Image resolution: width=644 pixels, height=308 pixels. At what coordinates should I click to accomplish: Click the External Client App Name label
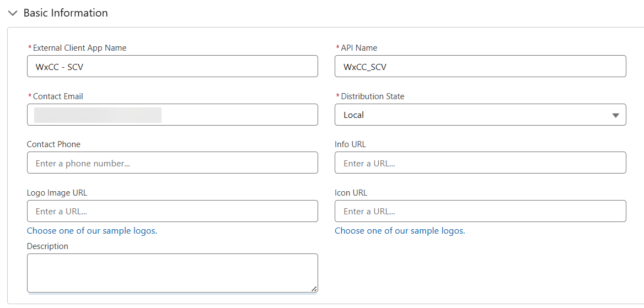(x=80, y=47)
